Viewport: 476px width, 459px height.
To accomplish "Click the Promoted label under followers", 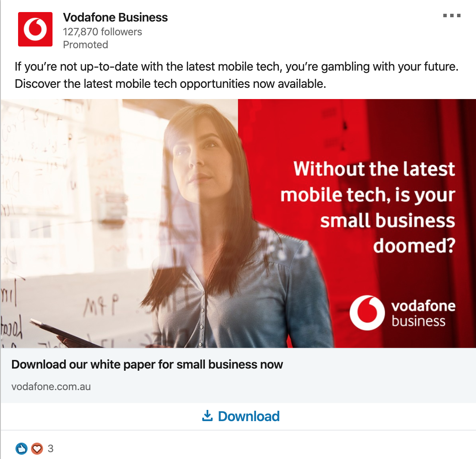I will tap(85, 45).
